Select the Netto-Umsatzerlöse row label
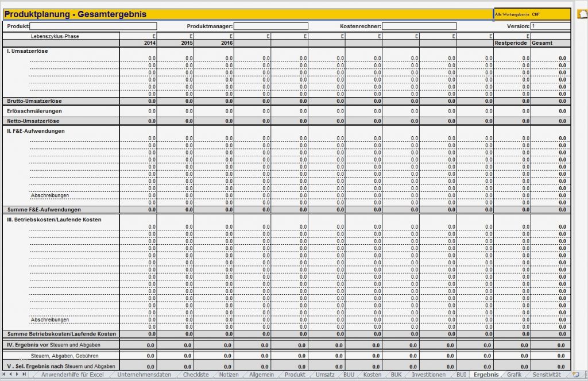 tap(33, 121)
